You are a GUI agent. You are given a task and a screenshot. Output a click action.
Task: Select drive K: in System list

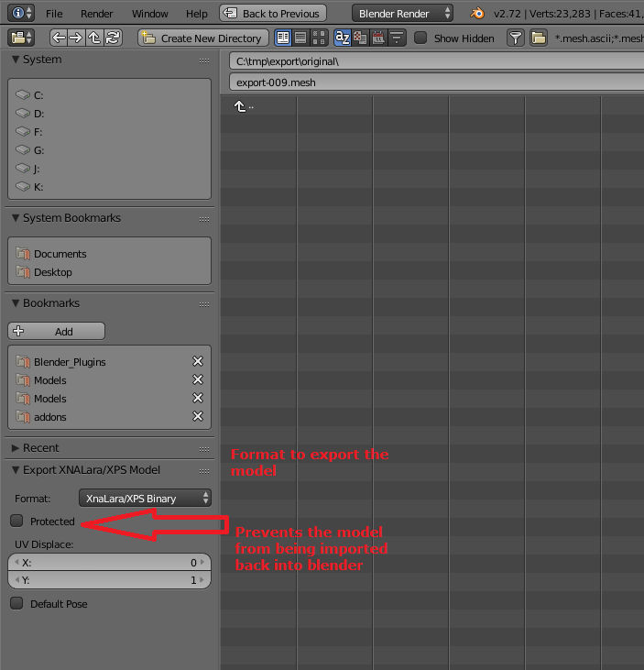(109, 187)
